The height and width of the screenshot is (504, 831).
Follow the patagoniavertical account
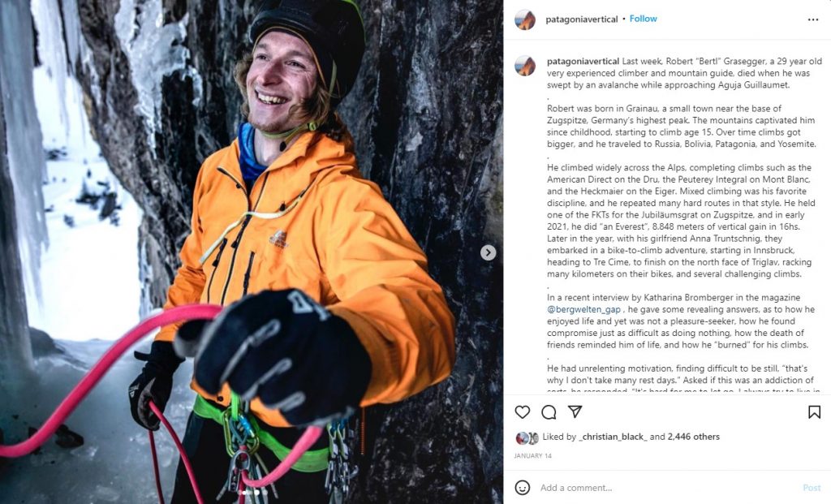click(x=643, y=19)
